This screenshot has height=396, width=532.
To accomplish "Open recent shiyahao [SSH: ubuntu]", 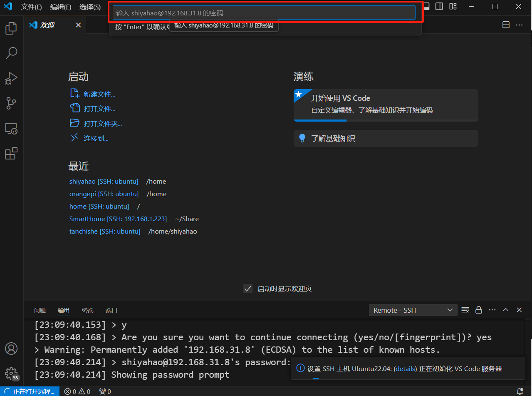I will [104, 181].
